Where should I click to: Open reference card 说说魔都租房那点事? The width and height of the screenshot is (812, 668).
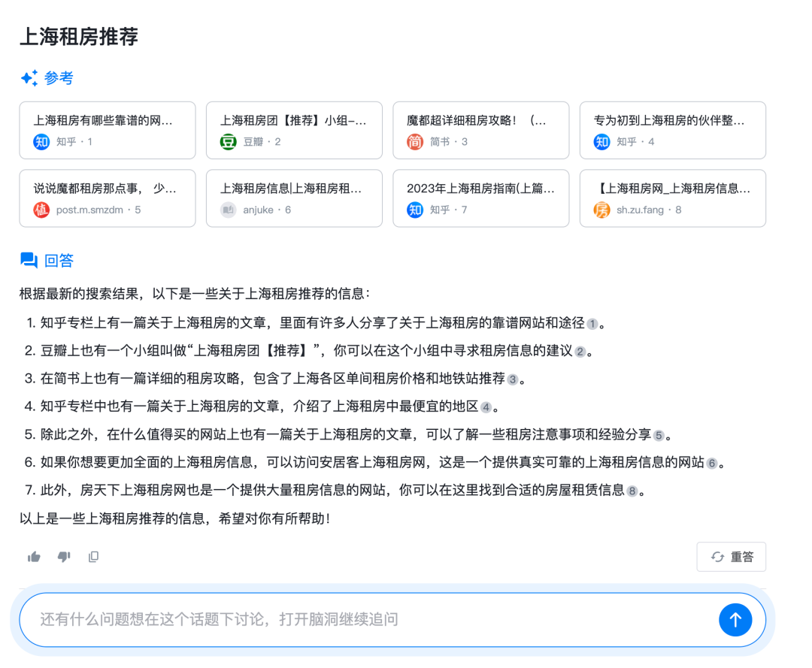(108, 198)
